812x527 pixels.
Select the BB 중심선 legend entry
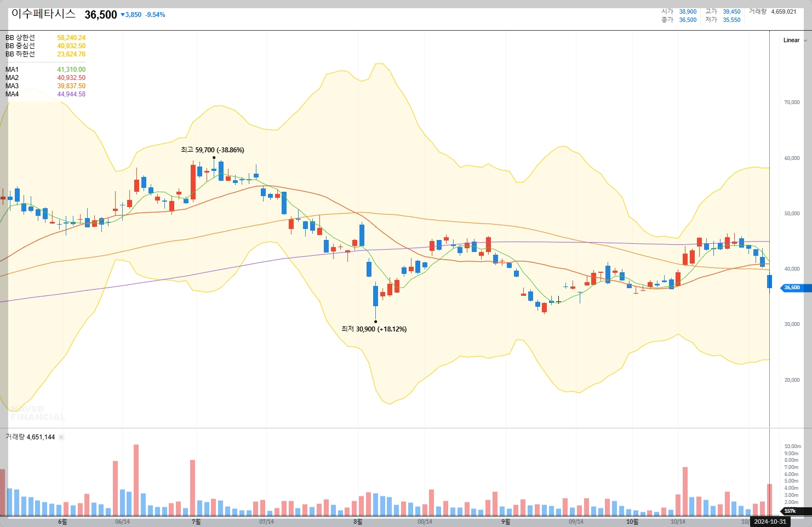pyautogui.click(x=20, y=46)
